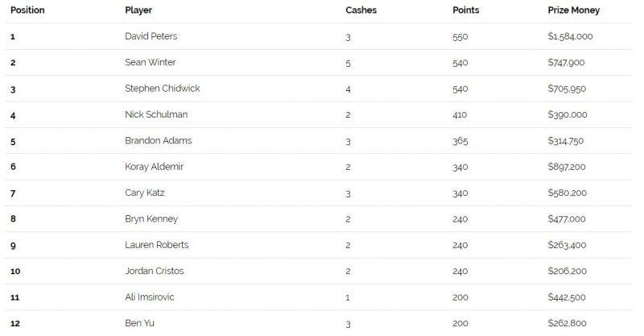Click the Cary Katz player cell
Screen dimensions: 644x336
145,193
